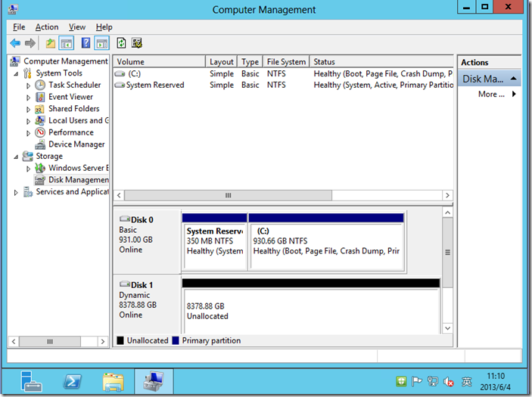532x397 pixels.
Task: Click the Back arrow toolbar icon
Action: point(15,43)
